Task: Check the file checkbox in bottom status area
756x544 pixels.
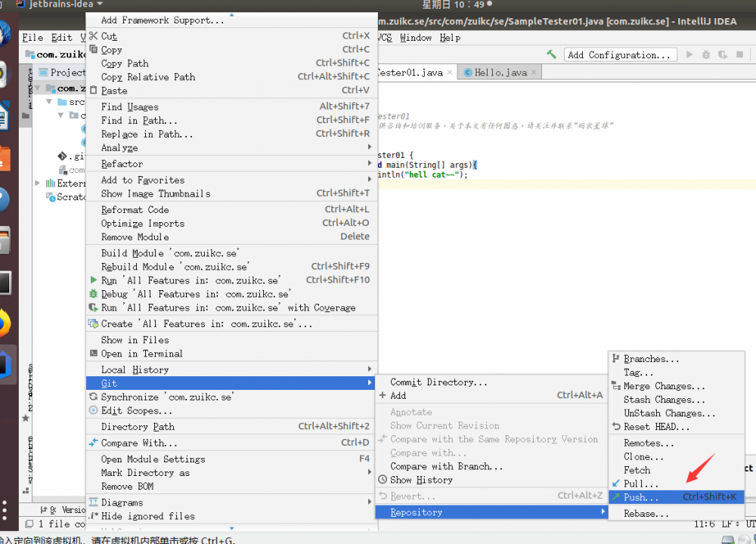Action: click(x=30, y=524)
